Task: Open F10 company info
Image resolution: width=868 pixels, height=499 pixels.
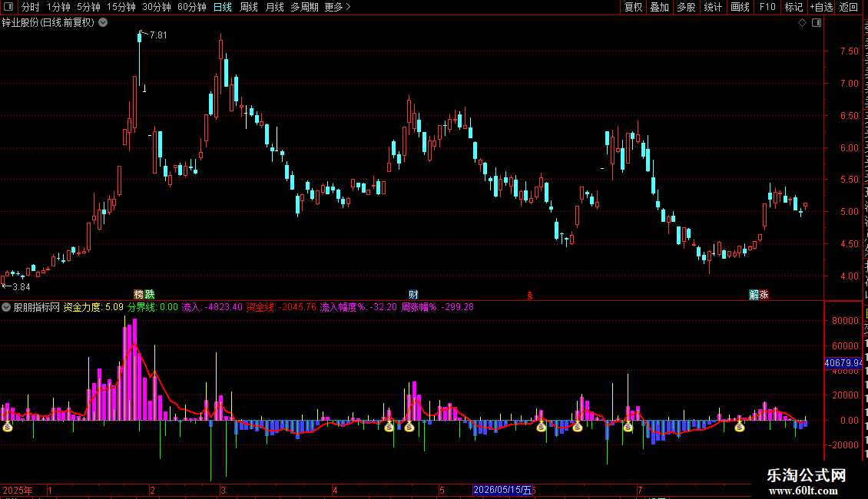Action: (x=767, y=7)
